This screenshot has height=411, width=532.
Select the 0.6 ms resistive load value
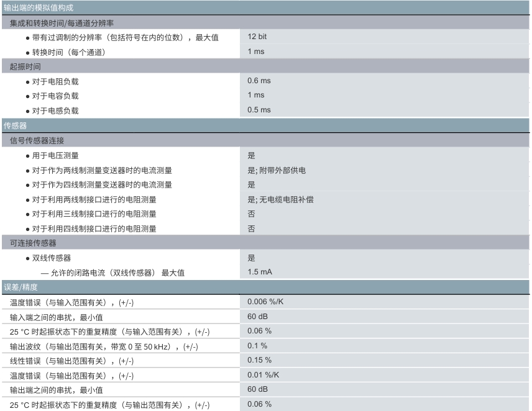point(259,81)
